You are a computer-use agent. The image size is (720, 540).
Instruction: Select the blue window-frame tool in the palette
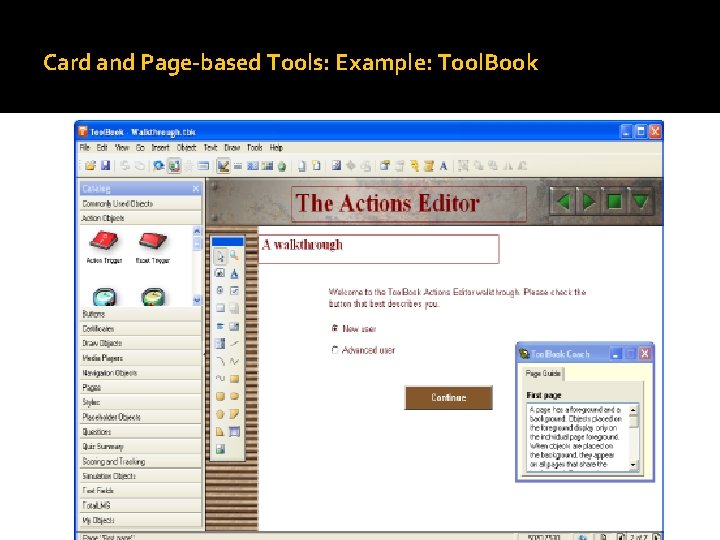[234, 431]
